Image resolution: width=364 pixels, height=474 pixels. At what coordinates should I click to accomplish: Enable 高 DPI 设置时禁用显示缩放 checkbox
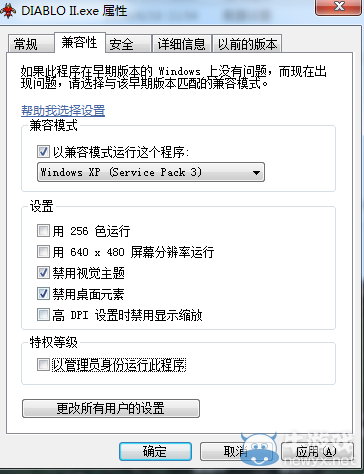coord(43,315)
